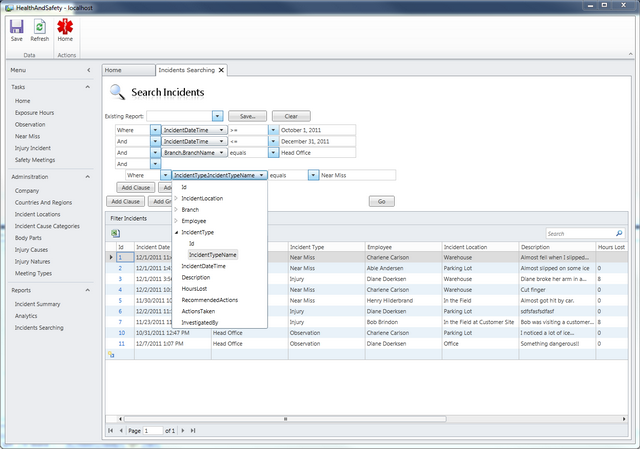Viewport: 640px width, 449px height.
Task: Open Near Miss from the Tasks menu
Action: click(x=27, y=136)
